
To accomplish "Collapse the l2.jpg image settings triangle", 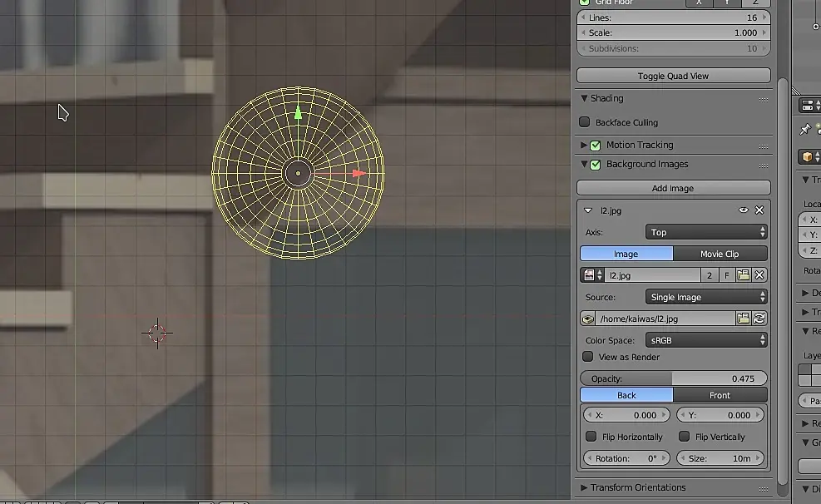I will click(x=588, y=210).
